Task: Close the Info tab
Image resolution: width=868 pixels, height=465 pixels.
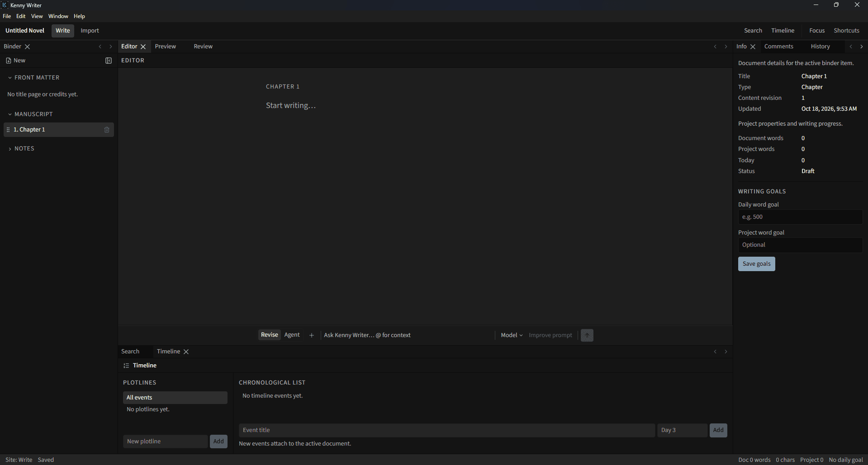Action: click(x=753, y=47)
